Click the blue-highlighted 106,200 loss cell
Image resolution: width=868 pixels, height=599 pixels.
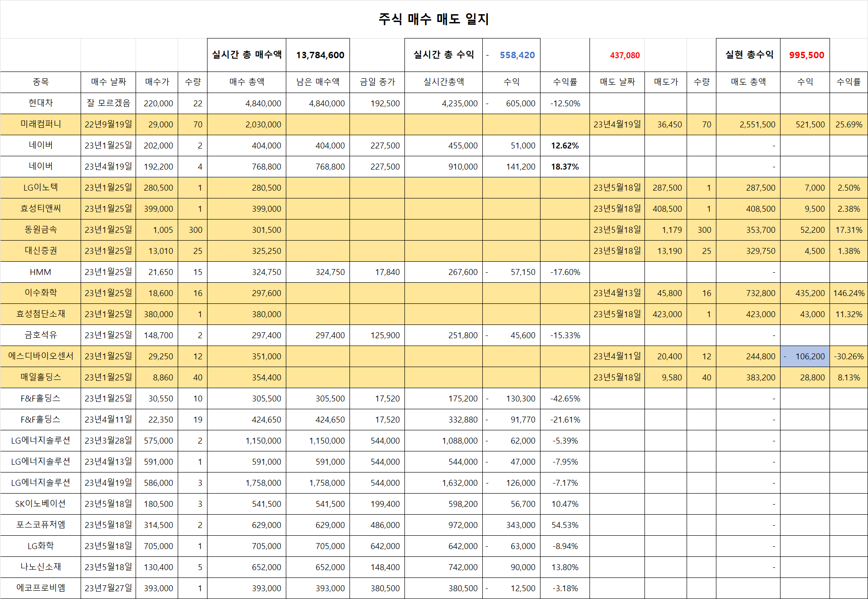click(805, 356)
